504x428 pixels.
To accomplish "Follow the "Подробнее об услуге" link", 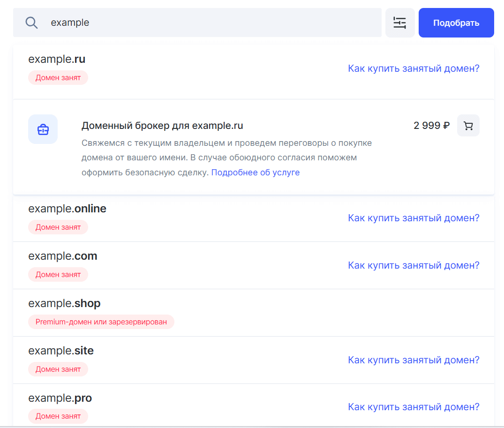I will pyautogui.click(x=255, y=173).
